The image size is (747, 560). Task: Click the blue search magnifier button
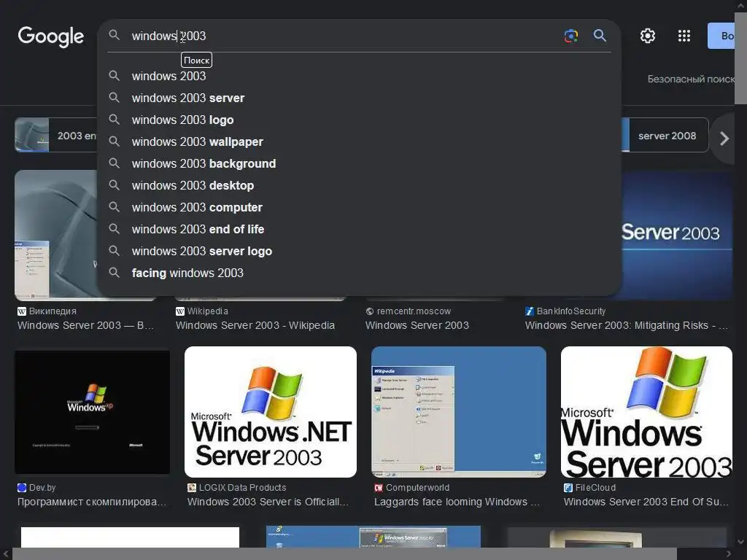[600, 36]
